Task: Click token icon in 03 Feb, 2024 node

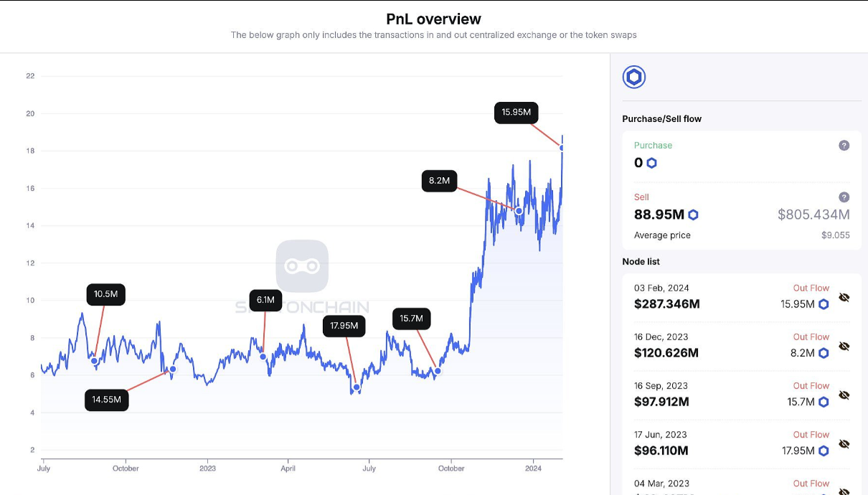Action: click(x=824, y=304)
